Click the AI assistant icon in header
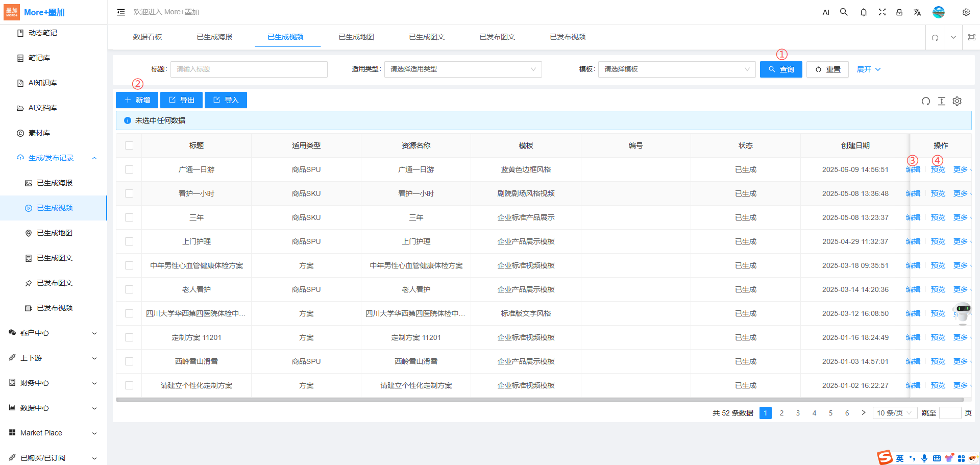Viewport: 980px width, 465px height. tap(826, 12)
